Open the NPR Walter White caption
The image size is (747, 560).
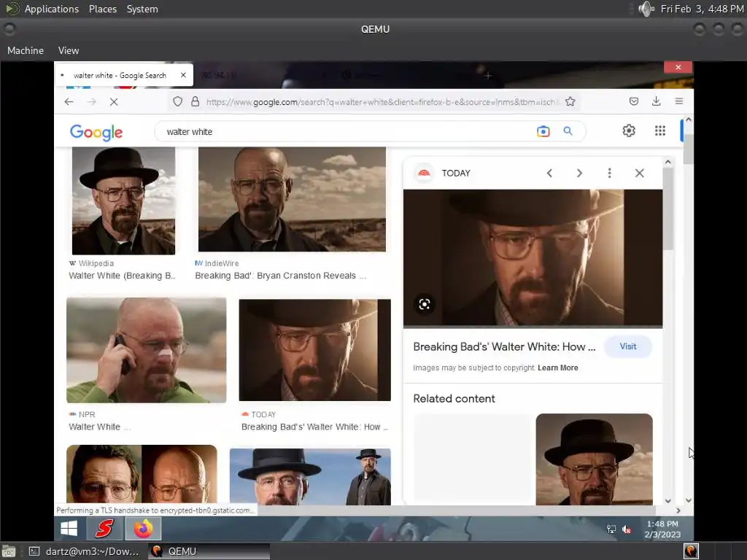click(x=99, y=427)
